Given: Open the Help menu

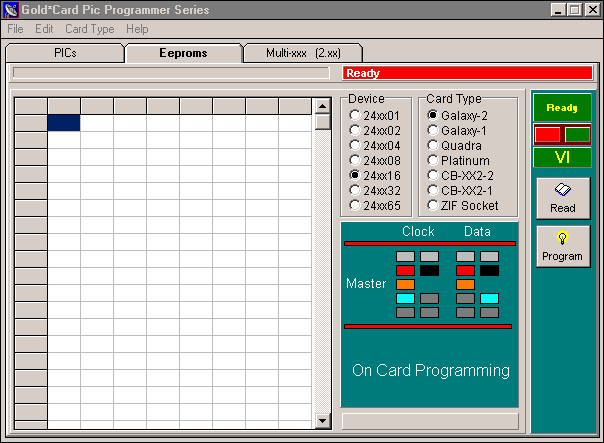Looking at the screenshot, I should (x=137, y=29).
